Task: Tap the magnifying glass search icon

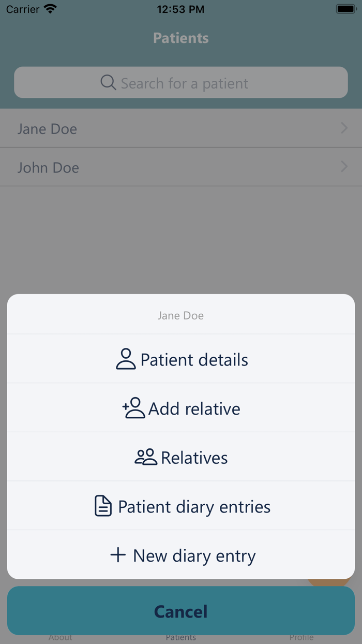Action: (108, 83)
